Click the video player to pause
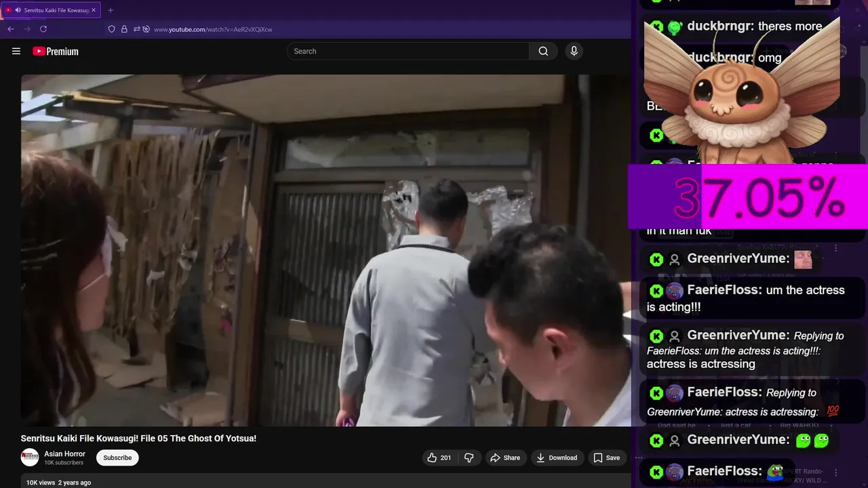 point(325,250)
